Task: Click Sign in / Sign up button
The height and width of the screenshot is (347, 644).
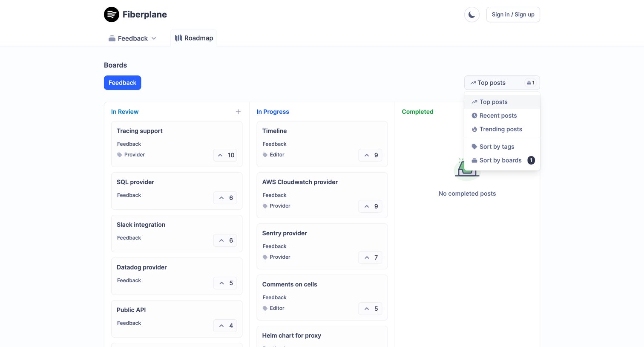Action: (x=513, y=14)
